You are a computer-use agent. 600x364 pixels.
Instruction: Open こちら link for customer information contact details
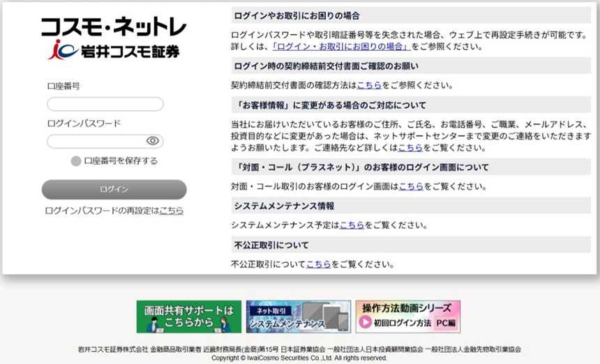(x=410, y=148)
